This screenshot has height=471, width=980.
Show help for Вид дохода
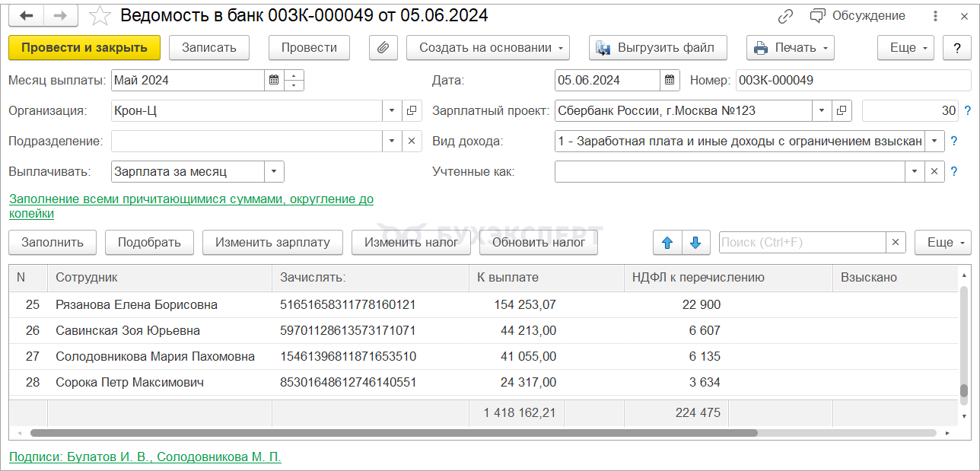tap(953, 142)
